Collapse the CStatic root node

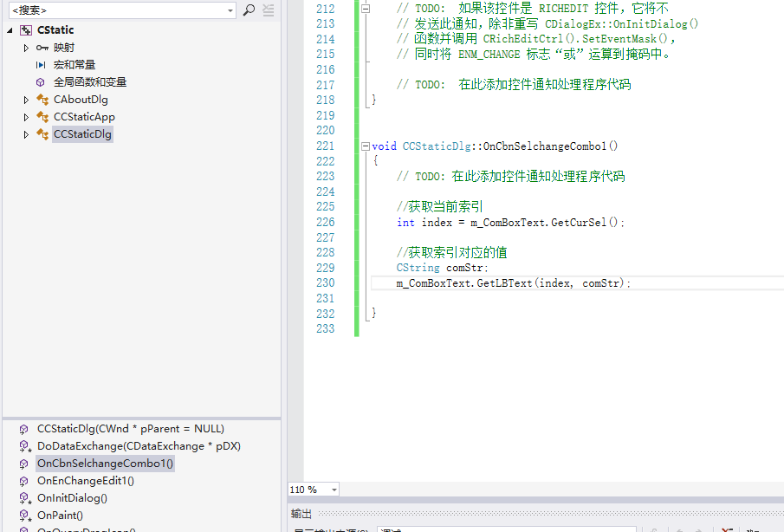point(10,30)
